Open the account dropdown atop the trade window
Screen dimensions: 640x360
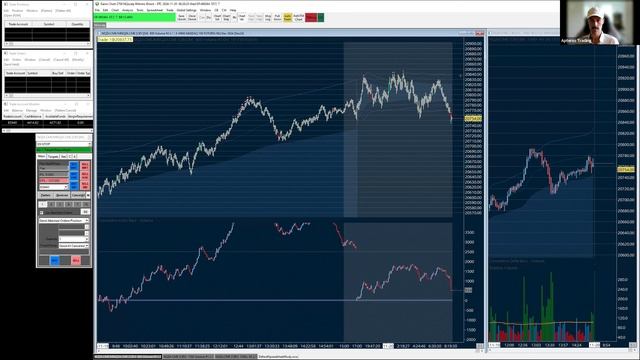64,144
